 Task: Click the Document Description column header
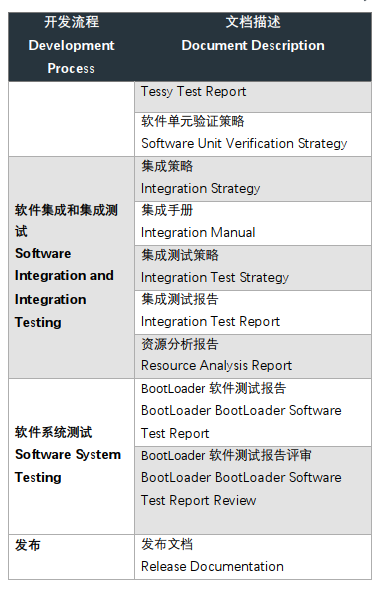[x=253, y=47]
